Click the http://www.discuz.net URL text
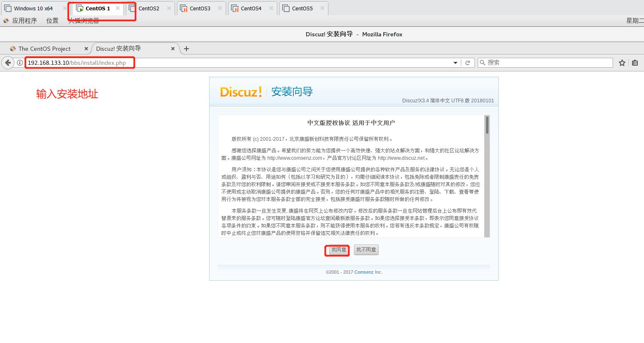Image resolution: width=644 pixels, height=343 pixels. (x=401, y=158)
